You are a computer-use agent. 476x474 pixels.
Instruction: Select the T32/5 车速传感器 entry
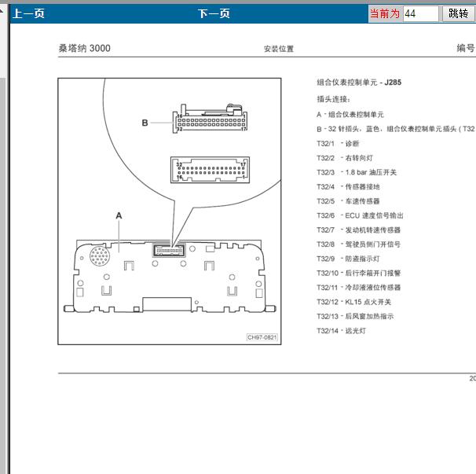tap(348, 201)
